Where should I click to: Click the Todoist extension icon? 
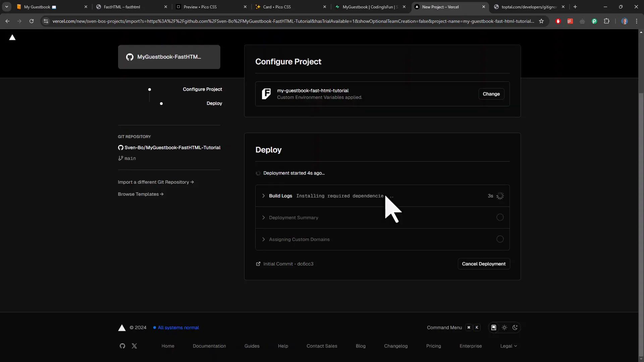point(570,21)
